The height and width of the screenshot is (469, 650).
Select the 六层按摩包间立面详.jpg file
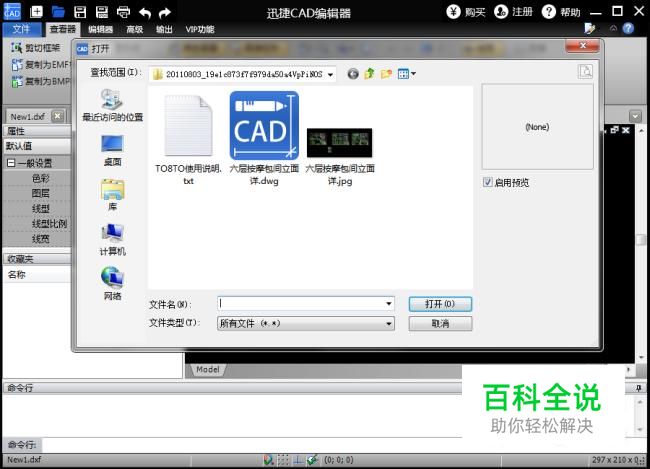340,157
